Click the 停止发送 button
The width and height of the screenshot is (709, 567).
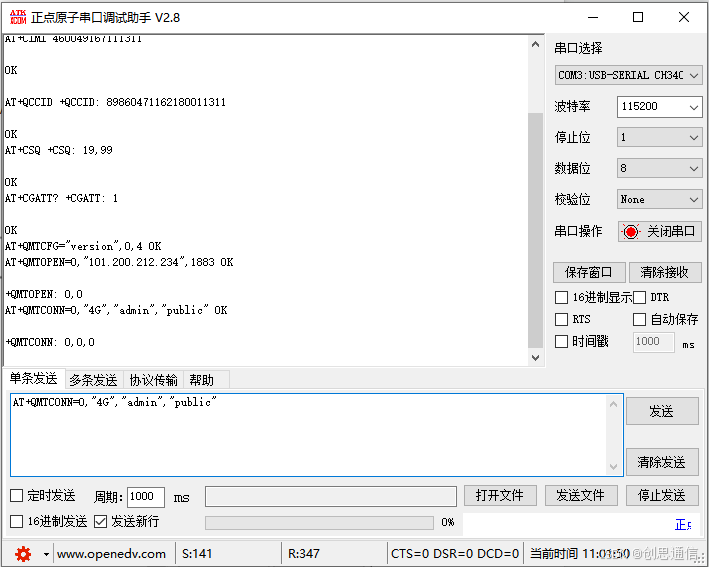point(662,496)
